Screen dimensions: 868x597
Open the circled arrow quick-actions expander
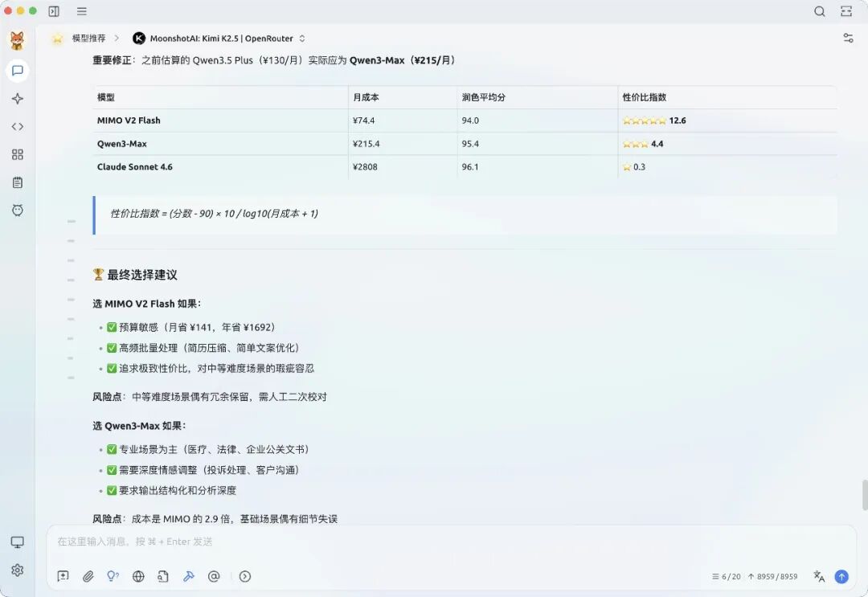(x=245, y=576)
